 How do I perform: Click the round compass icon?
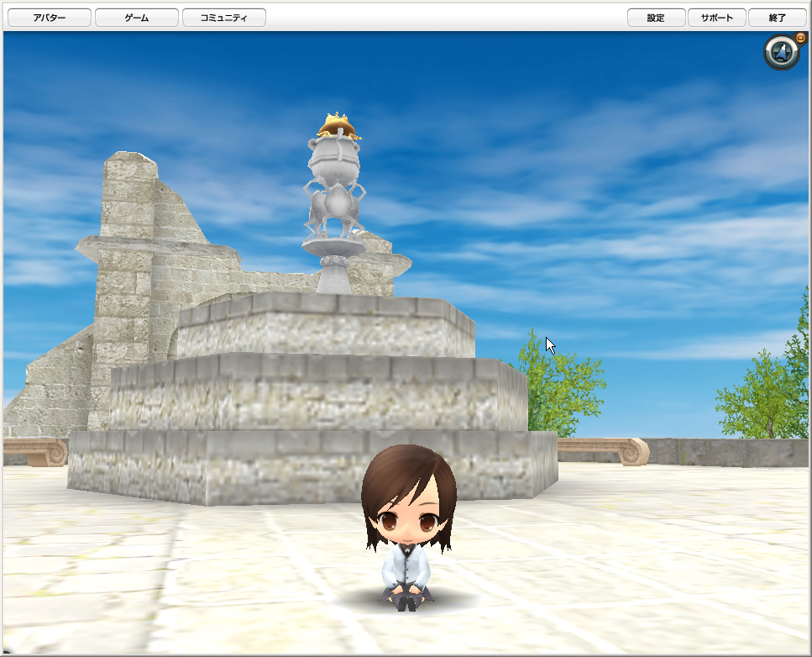tap(782, 52)
